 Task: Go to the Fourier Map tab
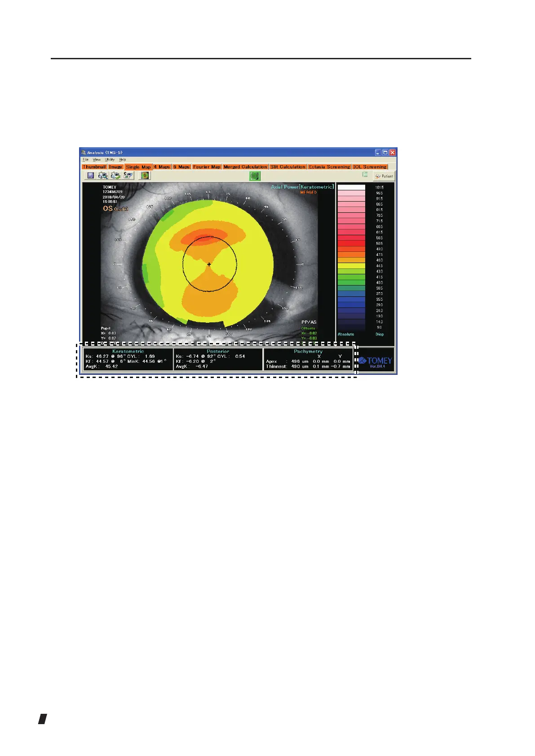[207, 167]
